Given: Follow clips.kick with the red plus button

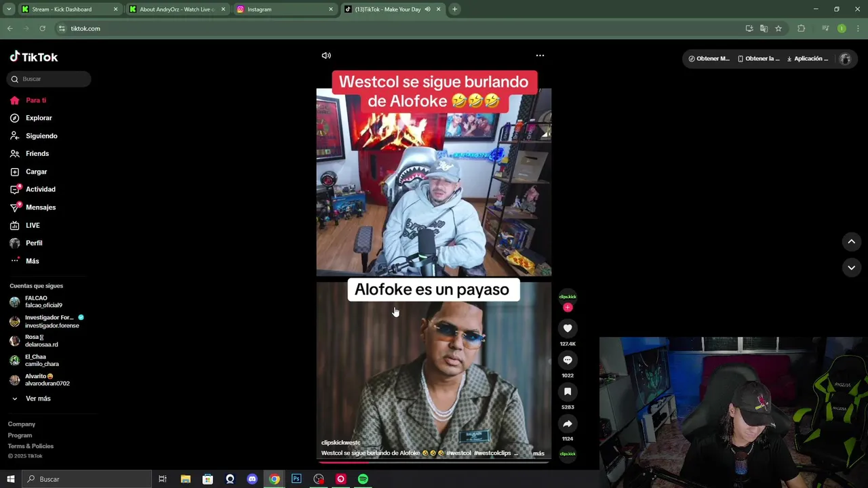Looking at the screenshot, I should [x=568, y=308].
